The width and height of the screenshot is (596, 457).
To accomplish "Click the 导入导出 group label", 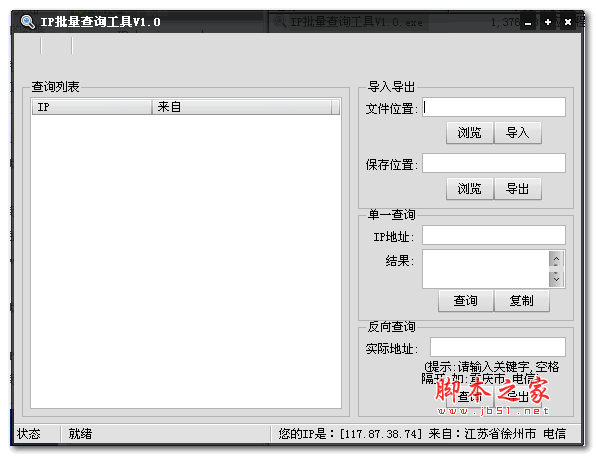I will 391,87.
